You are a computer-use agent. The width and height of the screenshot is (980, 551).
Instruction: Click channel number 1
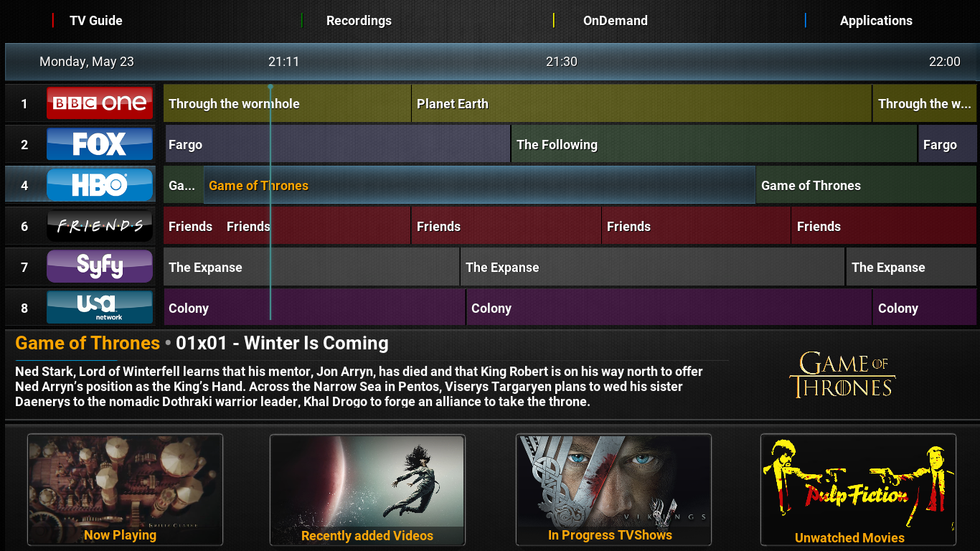click(24, 104)
